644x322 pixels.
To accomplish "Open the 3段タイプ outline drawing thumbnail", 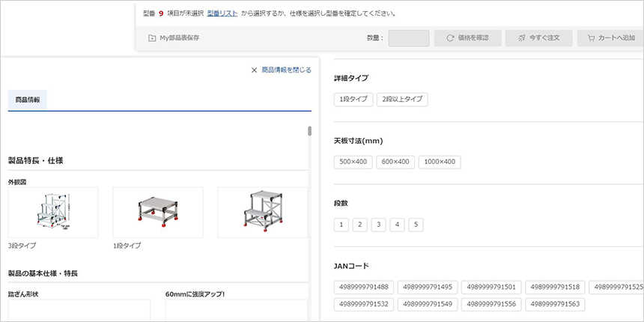I will (x=52, y=213).
